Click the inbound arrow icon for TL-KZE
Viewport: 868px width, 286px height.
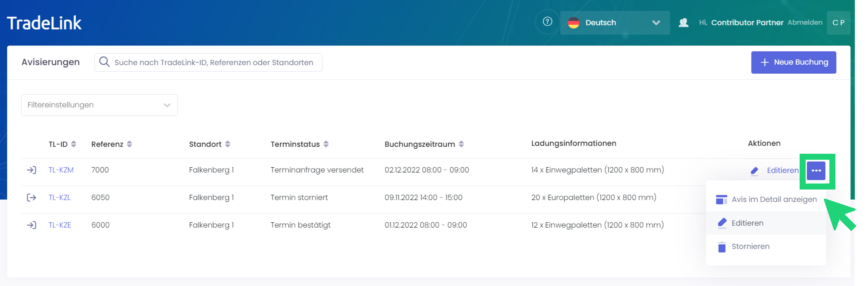click(x=31, y=225)
